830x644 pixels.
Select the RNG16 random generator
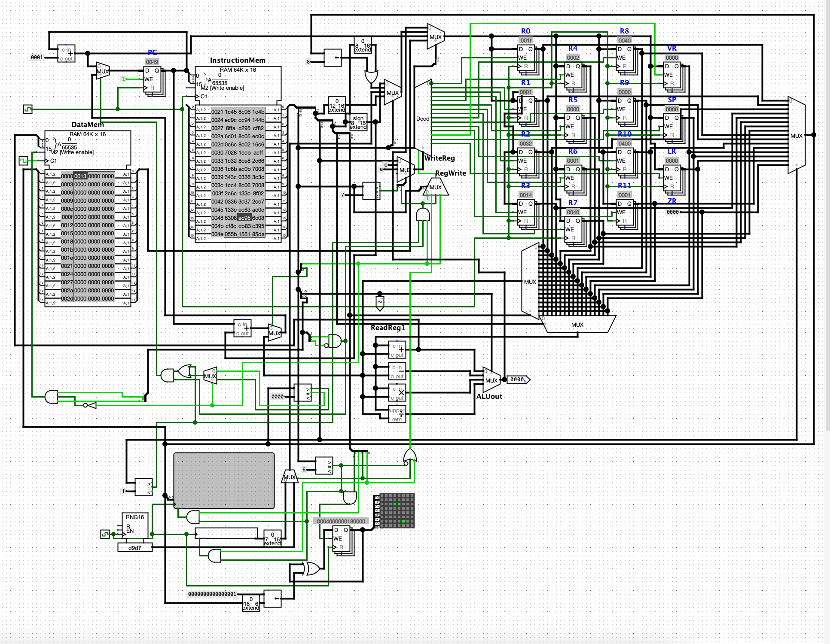[135, 526]
